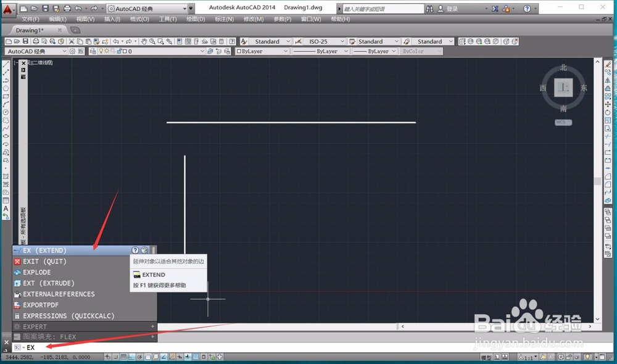Click the Save icon in standard toolbar
The height and width of the screenshot is (364, 617).
click(25, 41)
